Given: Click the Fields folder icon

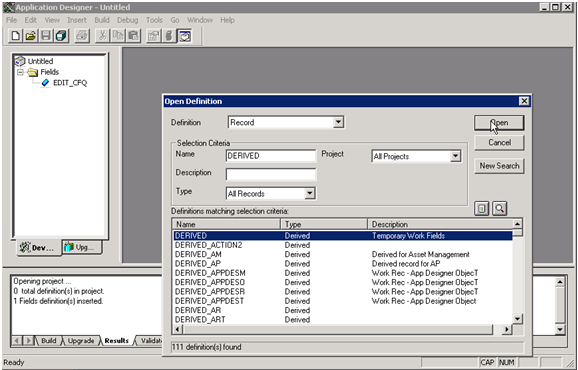Looking at the screenshot, I should click(x=33, y=72).
